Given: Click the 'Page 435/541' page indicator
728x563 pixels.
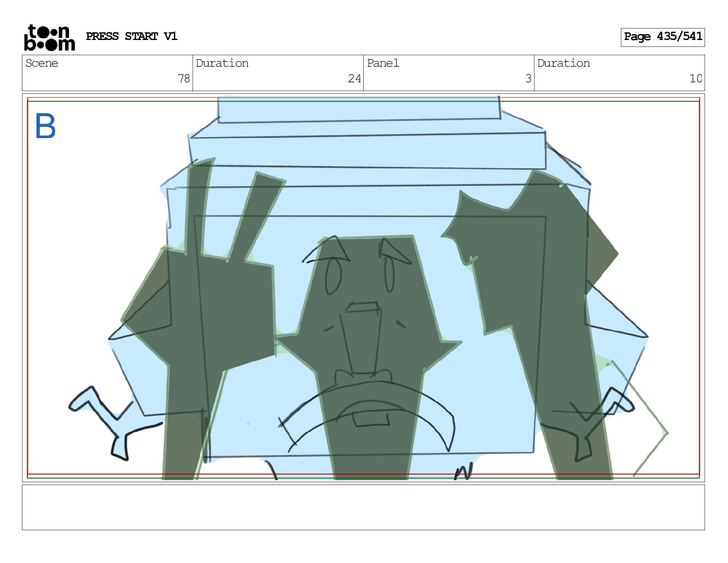Looking at the screenshot, I should [x=663, y=37].
